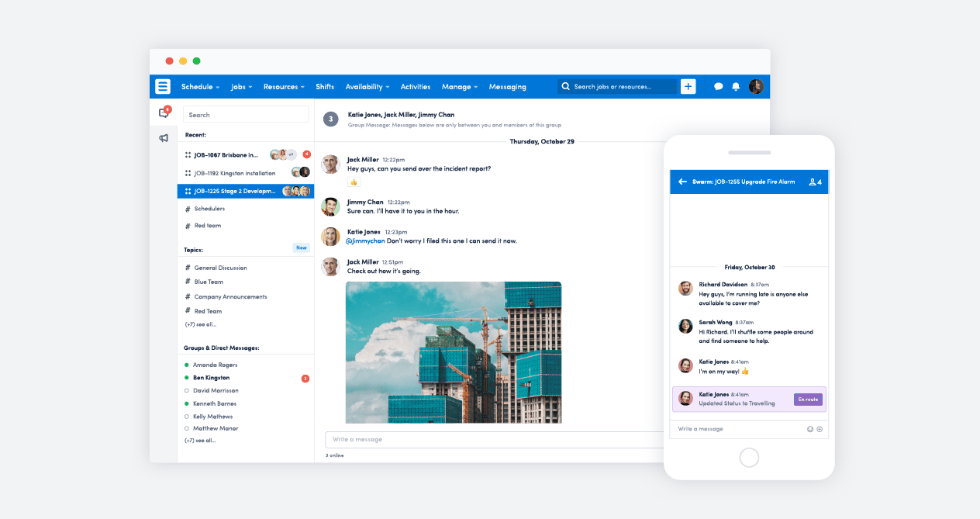Screen dimensions: 980x519
Task: Tap the En route status button on phone
Action: coord(808,400)
